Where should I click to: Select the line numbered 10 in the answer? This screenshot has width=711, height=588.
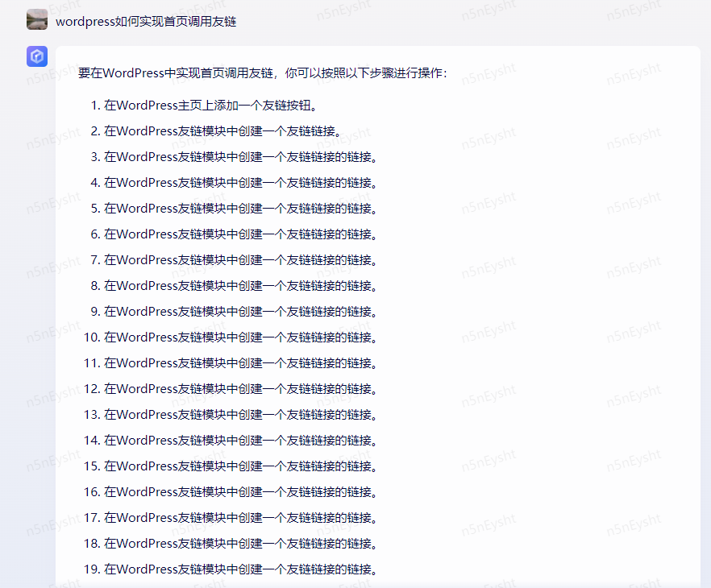point(240,337)
